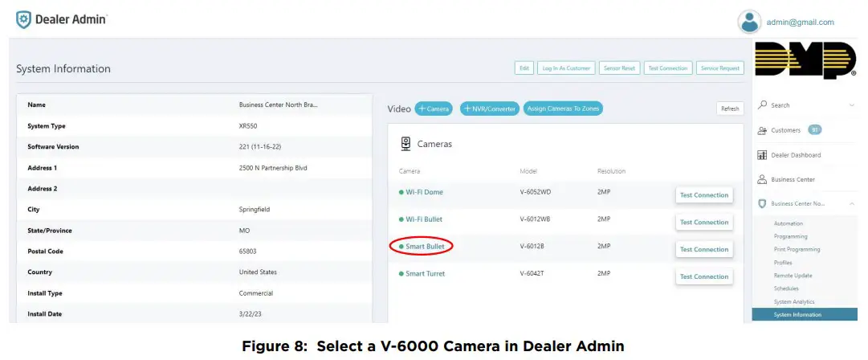This screenshot has height=360, width=868.
Task: Test connection for Wi-Fi Bullet camera
Action: [x=704, y=222]
